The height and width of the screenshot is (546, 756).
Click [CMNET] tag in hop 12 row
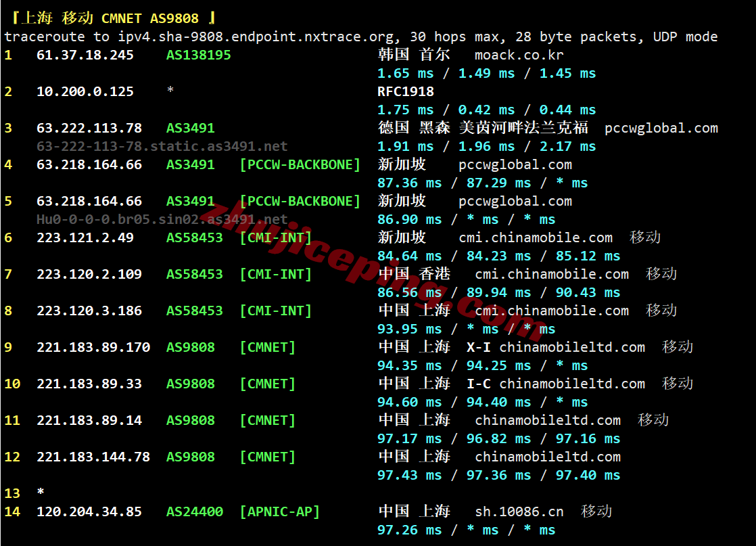268,457
